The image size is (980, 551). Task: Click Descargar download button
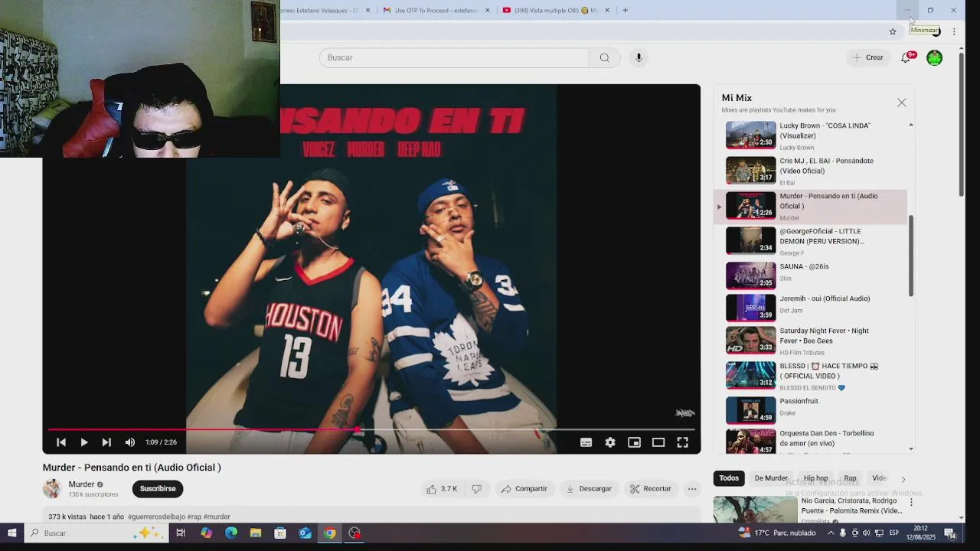[x=589, y=488]
